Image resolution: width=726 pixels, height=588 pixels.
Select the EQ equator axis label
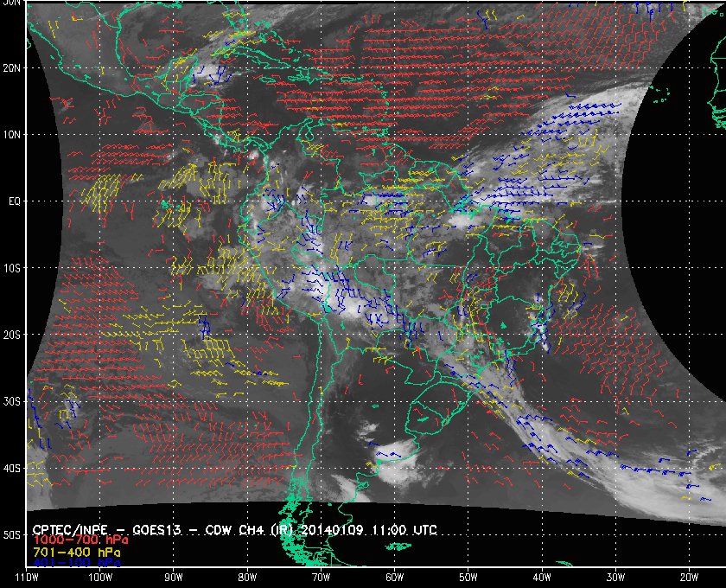pos(15,201)
